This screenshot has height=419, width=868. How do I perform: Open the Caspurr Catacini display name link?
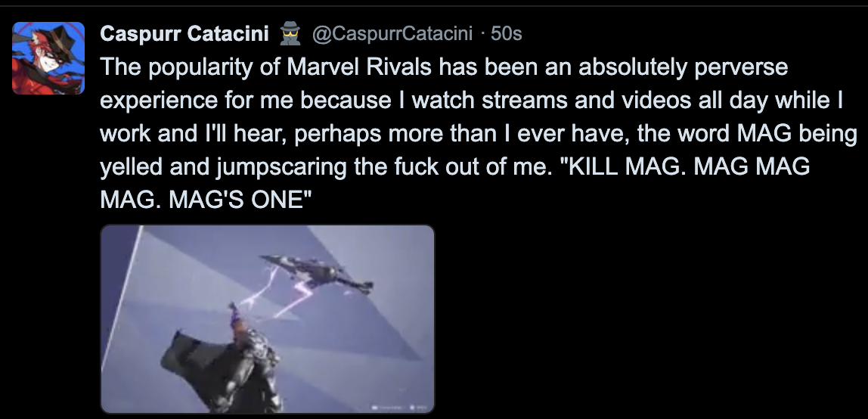pyautogui.click(x=187, y=33)
